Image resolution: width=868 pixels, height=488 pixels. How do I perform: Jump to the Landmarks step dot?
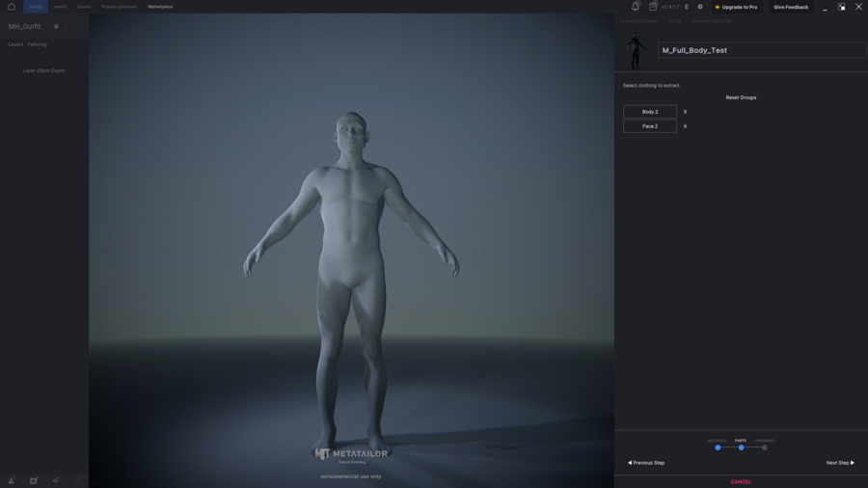tap(765, 447)
